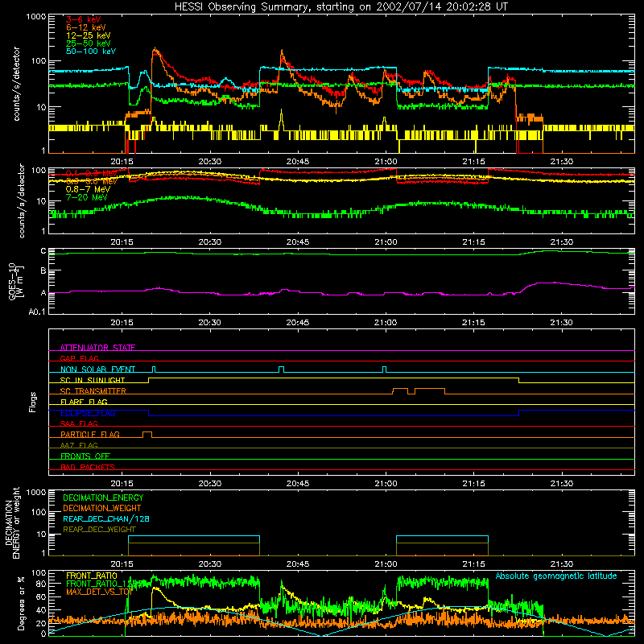
Task: Click the A0.1 axis tick label in GOES panel
Action: click(x=37, y=312)
